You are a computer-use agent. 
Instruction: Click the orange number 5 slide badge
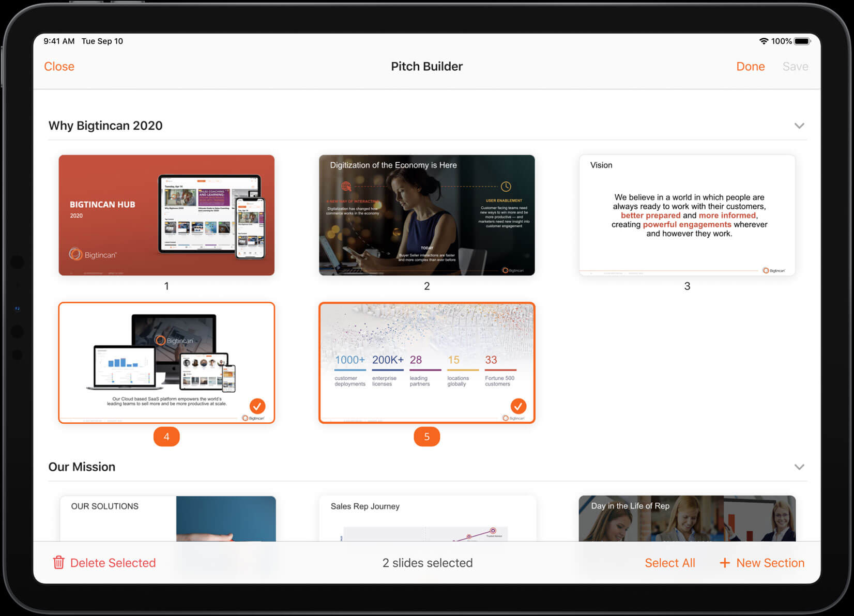click(x=426, y=437)
